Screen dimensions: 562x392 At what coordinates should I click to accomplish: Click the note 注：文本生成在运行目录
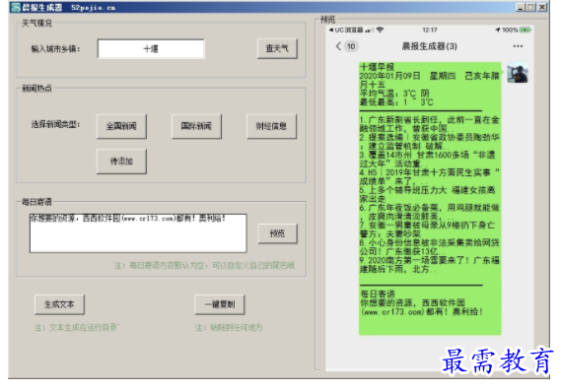[x=77, y=328]
